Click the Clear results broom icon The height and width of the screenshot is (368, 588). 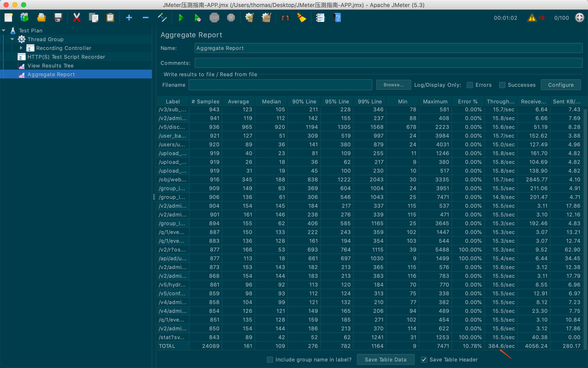250,18
